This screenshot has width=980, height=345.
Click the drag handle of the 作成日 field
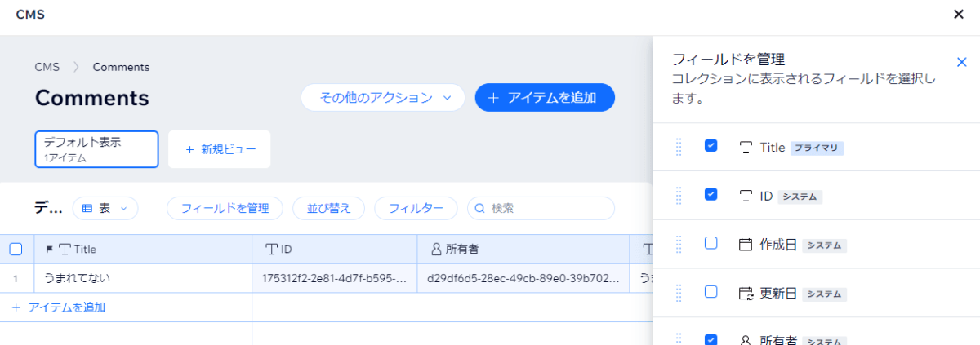tap(679, 244)
